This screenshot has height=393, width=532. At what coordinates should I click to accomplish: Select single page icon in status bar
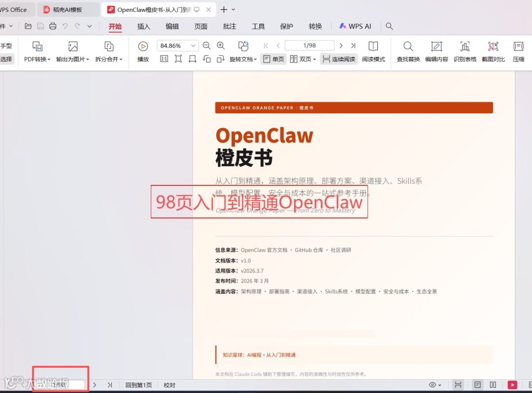(477, 385)
